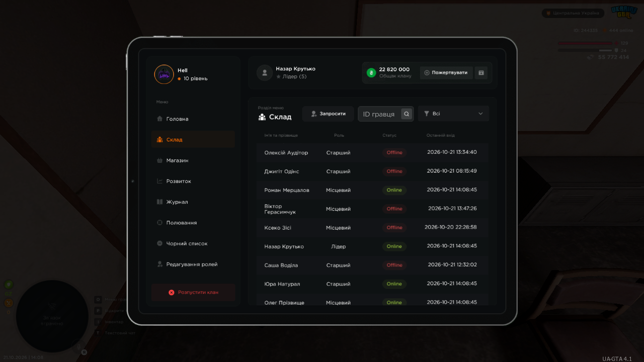This screenshot has height=362, width=644.
Task: Open the Розвиток menu section
Action: pyautogui.click(x=193, y=181)
